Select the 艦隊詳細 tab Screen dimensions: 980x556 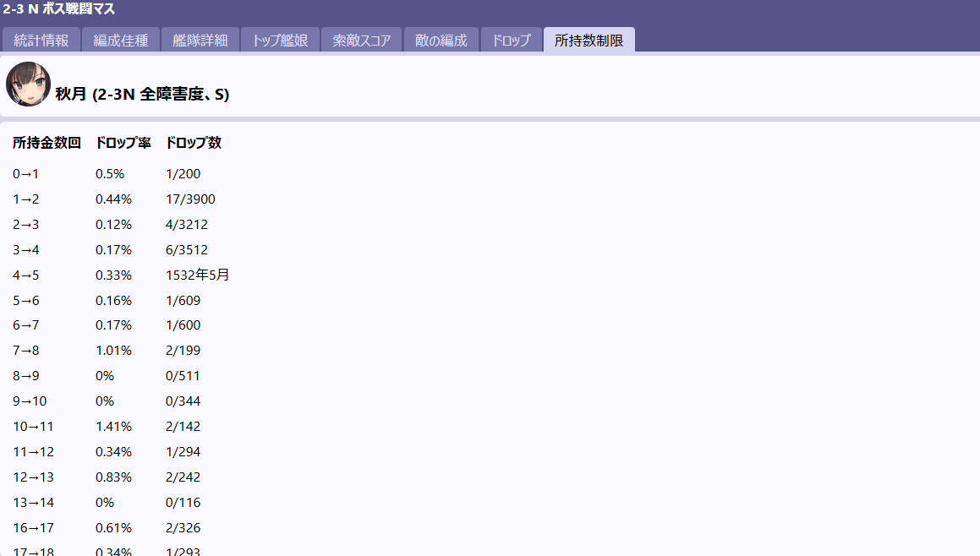[200, 40]
